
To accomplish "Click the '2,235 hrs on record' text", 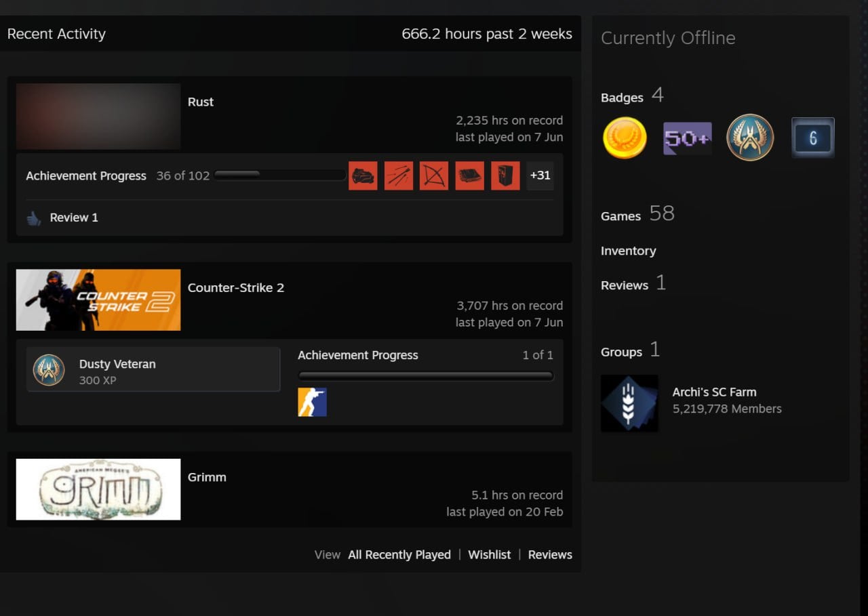I will (x=509, y=121).
